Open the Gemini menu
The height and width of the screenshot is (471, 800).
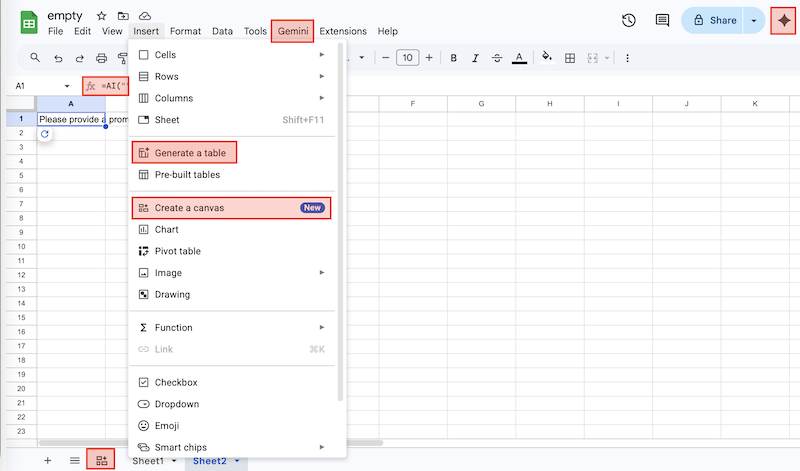coord(292,31)
